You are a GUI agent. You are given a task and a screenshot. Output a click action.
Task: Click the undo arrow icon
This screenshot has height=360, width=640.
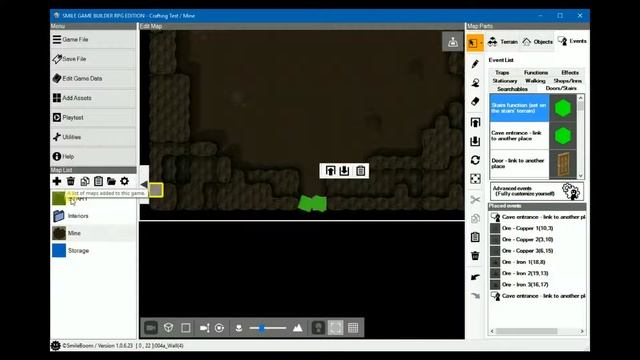(475, 277)
